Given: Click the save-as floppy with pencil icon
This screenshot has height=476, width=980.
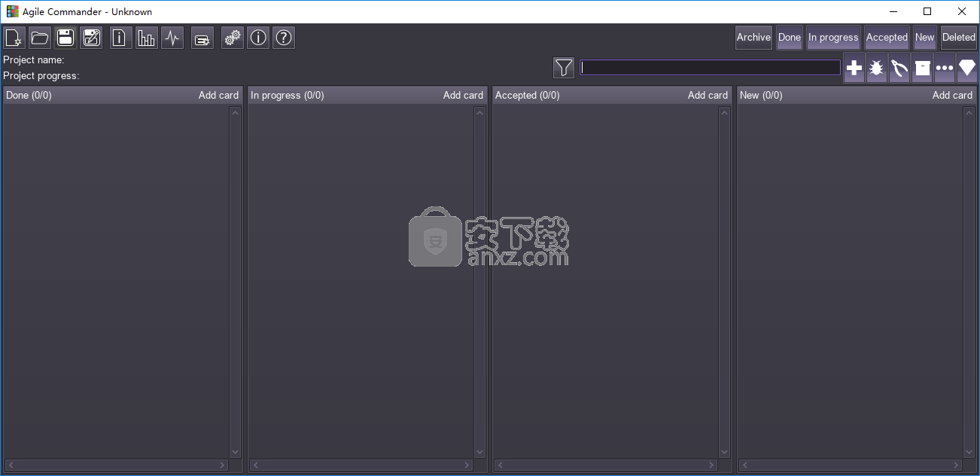Looking at the screenshot, I should pos(91,38).
